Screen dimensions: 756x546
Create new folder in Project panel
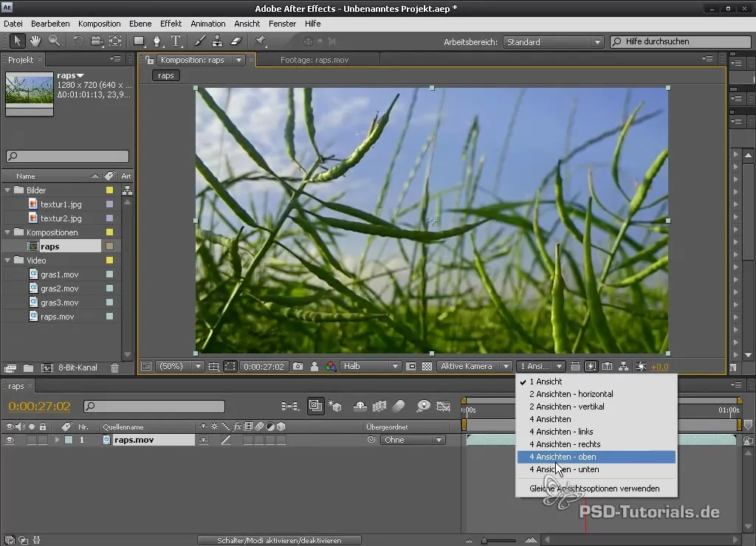tap(29, 367)
